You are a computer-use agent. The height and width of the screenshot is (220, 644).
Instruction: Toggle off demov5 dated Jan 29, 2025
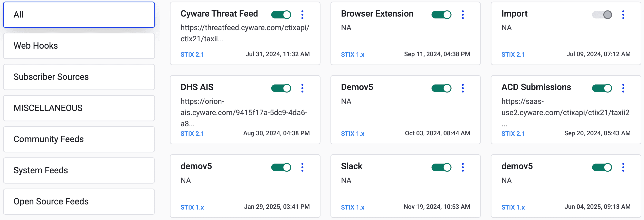281,167
